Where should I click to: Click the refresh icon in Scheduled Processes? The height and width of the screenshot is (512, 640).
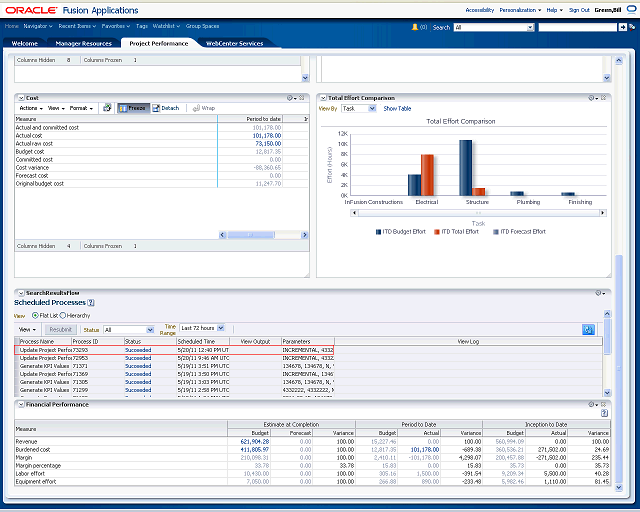[588, 329]
